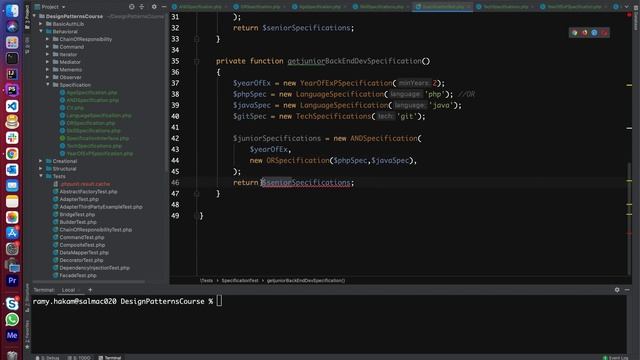Open BuilderTest.php in the project tree
Screen dimensions: 640x360
[78, 222]
